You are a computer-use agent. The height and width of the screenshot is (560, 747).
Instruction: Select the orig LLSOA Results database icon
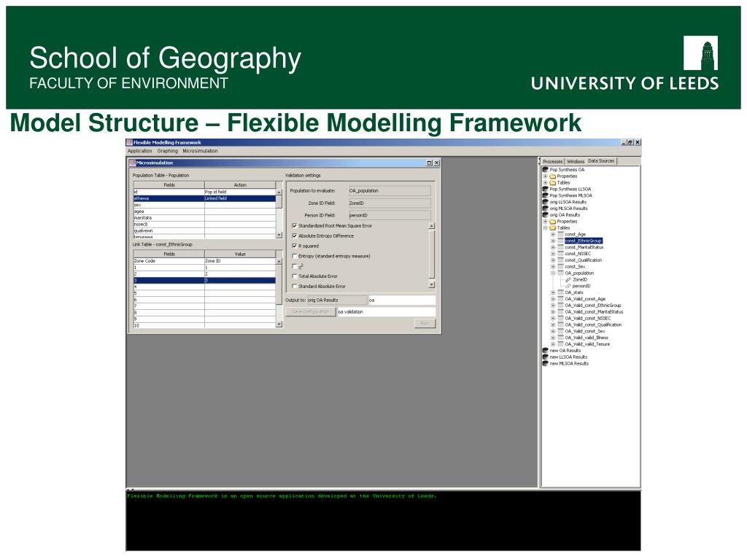coord(546,202)
